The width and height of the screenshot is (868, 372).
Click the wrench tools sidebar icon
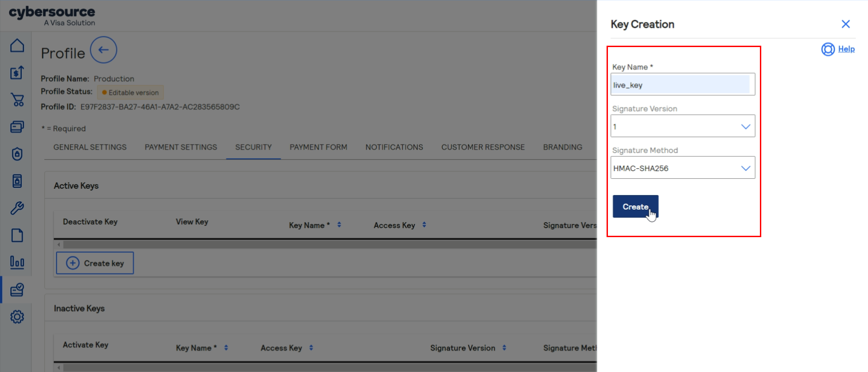click(x=17, y=208)
